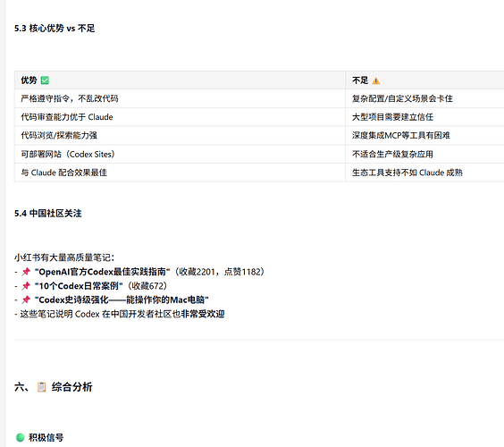Click the text 收藏2201，点赞1182
The image size is (504, 447).
[x=219, y=272]
